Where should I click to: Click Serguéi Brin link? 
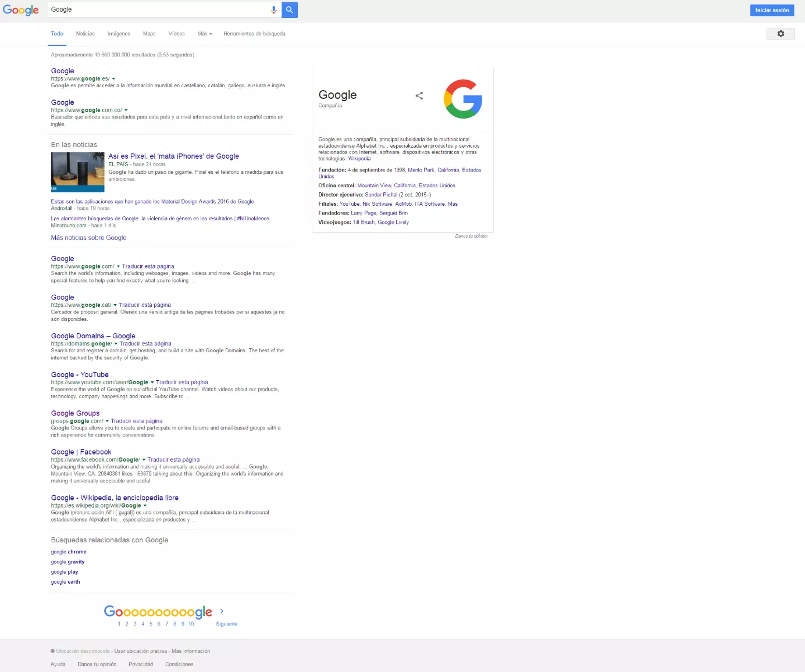pos(394,213)
